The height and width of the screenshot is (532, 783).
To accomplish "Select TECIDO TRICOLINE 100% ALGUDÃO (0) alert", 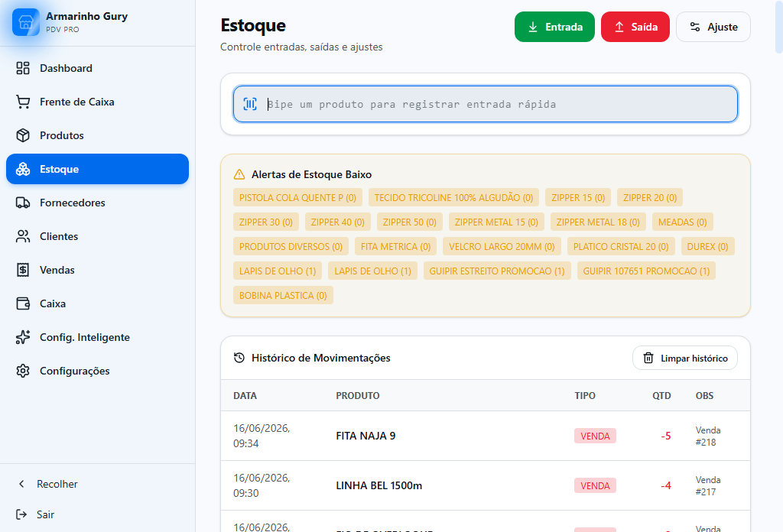I will [454, 198].
